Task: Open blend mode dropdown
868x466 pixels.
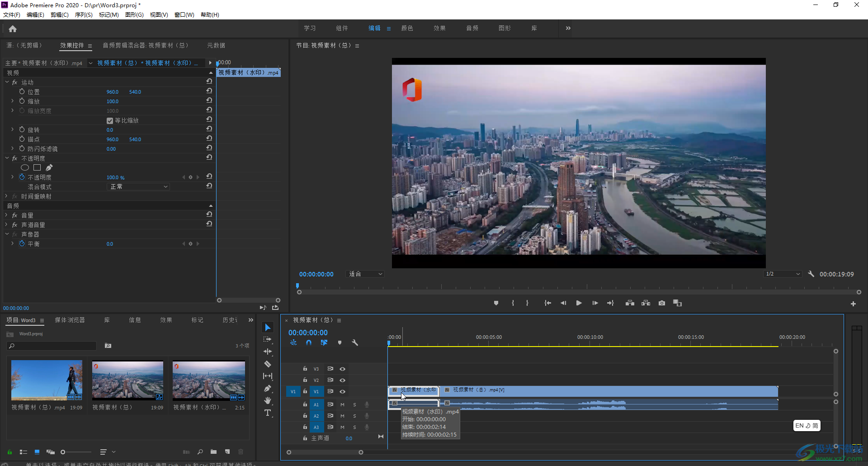Action: (x=138, y=187)
